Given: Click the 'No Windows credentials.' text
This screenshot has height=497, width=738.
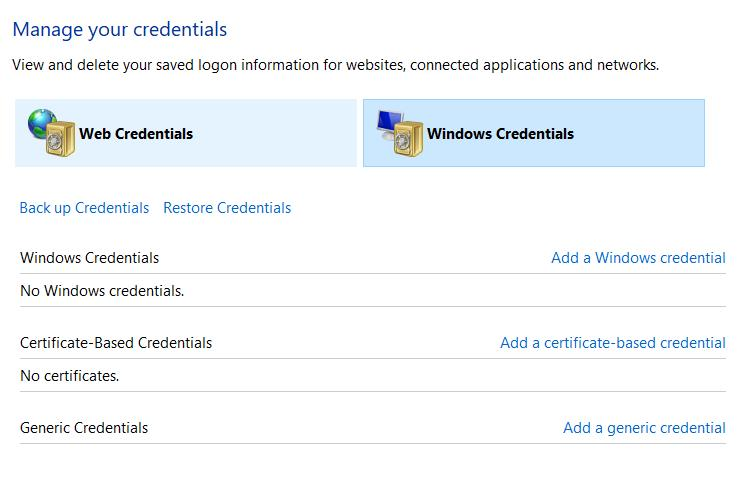Looking at the screenshot, I should 102,291.
